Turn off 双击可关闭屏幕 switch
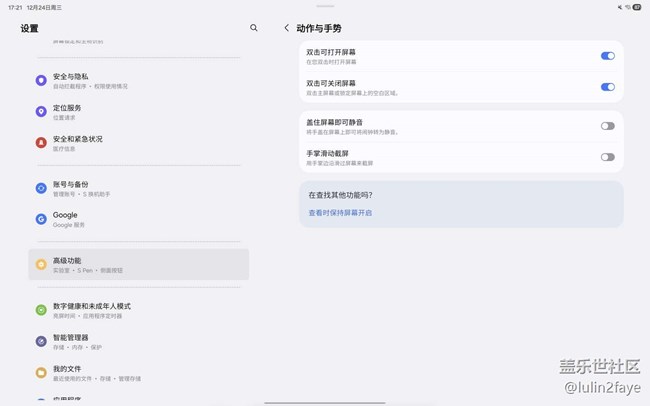 coord(607,87)
